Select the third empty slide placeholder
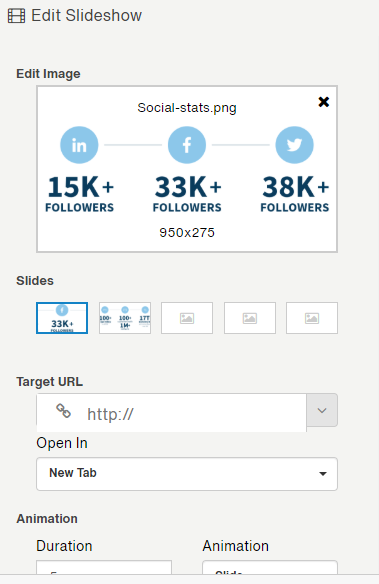Image resolution: width=379 pixels, height=584 pixels. pos(187,318)
